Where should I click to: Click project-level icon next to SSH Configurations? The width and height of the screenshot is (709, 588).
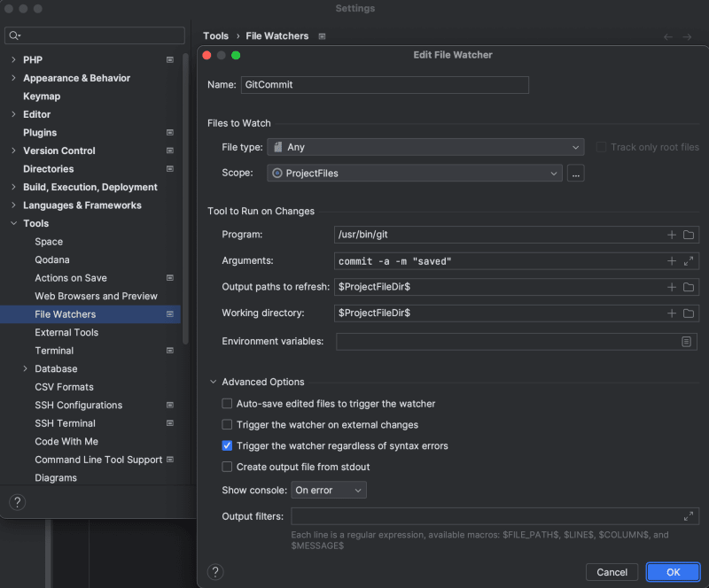coord(170,405)
